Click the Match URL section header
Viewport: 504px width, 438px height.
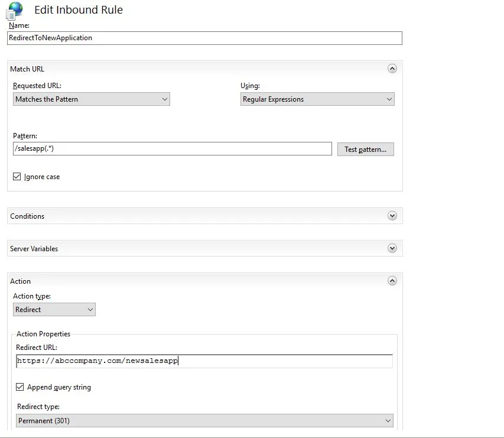27,69
